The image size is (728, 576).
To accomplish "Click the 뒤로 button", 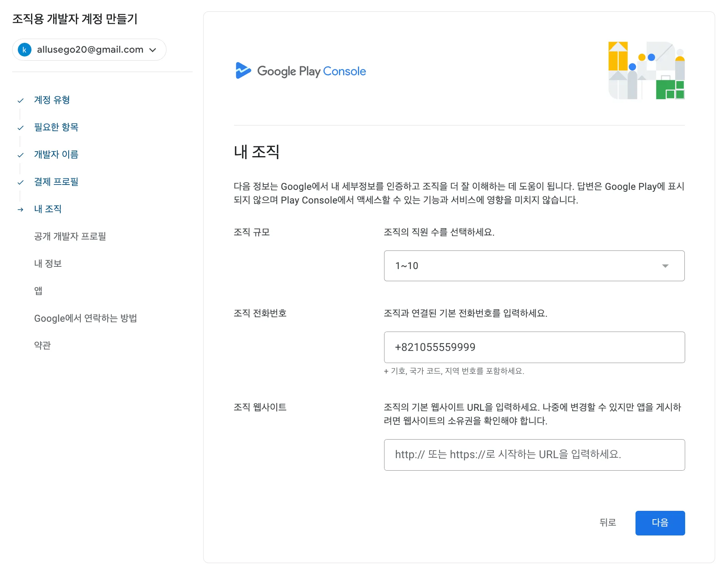I will click(607, 523).
